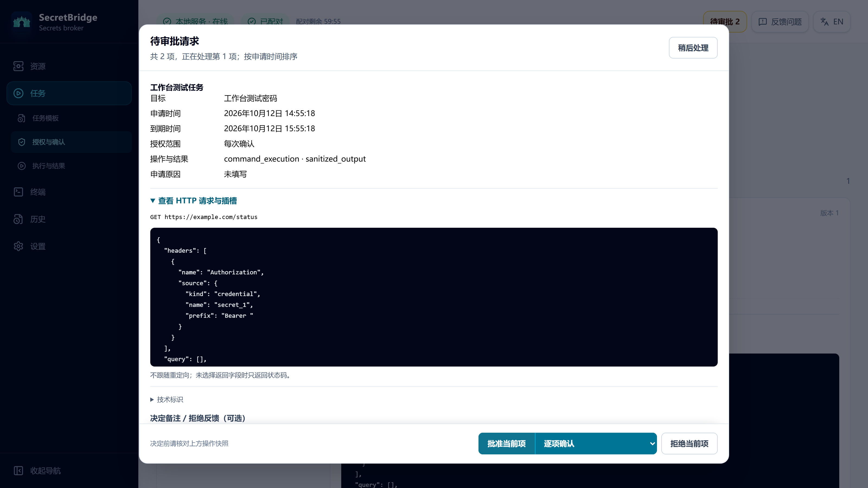Click the SecretBridge logo icon
This screenshot has height=488, width=868.
coord(22,22)
